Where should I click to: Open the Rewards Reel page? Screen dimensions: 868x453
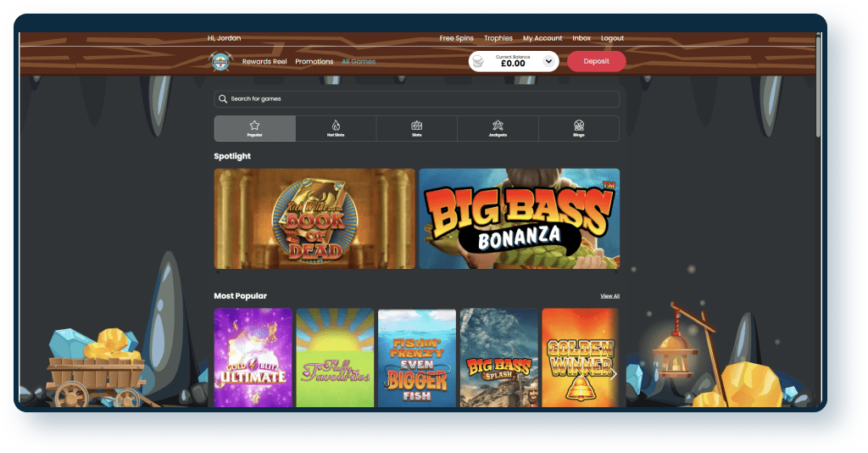pos(264,62)
